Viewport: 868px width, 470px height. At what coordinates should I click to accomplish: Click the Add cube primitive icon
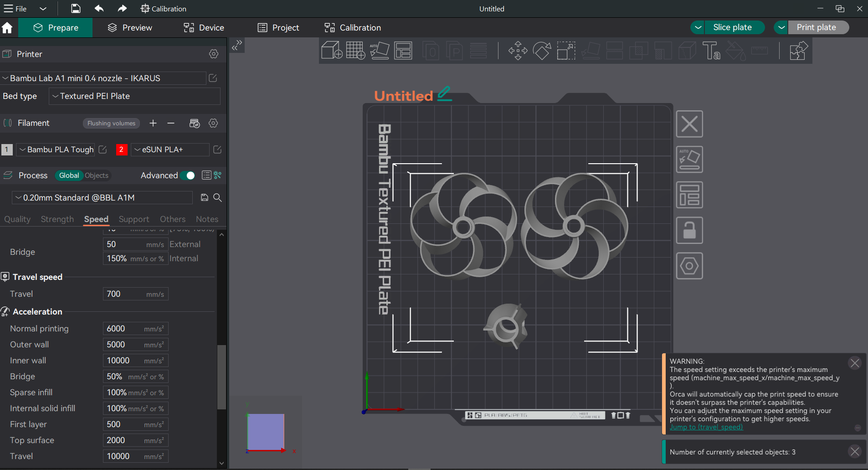click(x=331, y=50)
